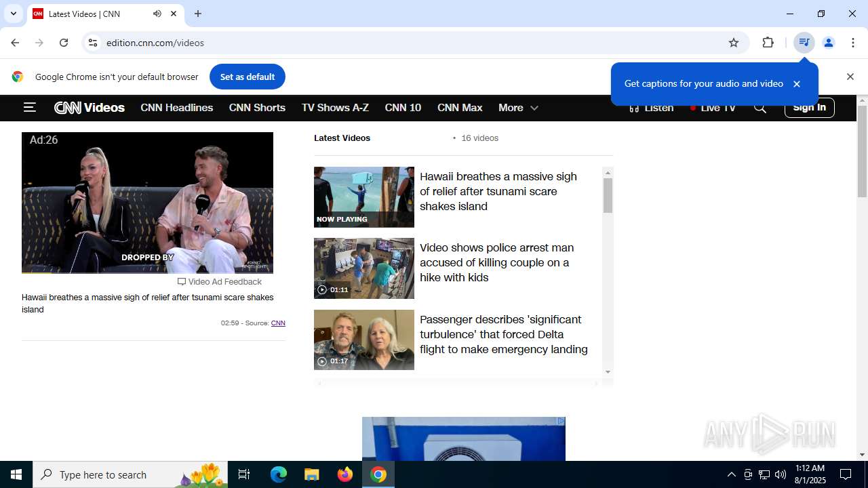Open the Chrome profile icon

point(828,43)
